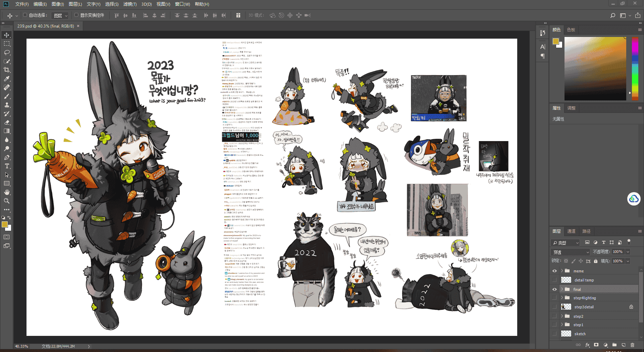This screenshot has height=352, width=644.
Task: Select the sketch layer thumbnail
Action: (566, 334)
